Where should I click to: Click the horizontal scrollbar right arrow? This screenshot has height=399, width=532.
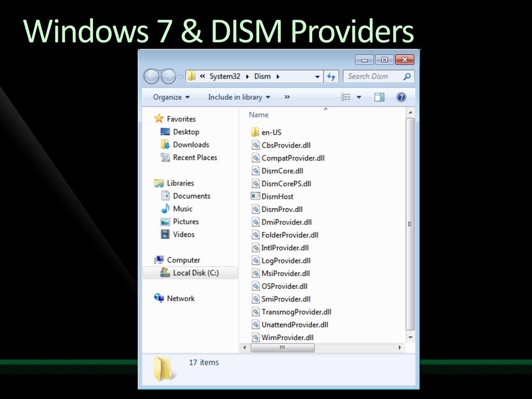tap(400, 348)
